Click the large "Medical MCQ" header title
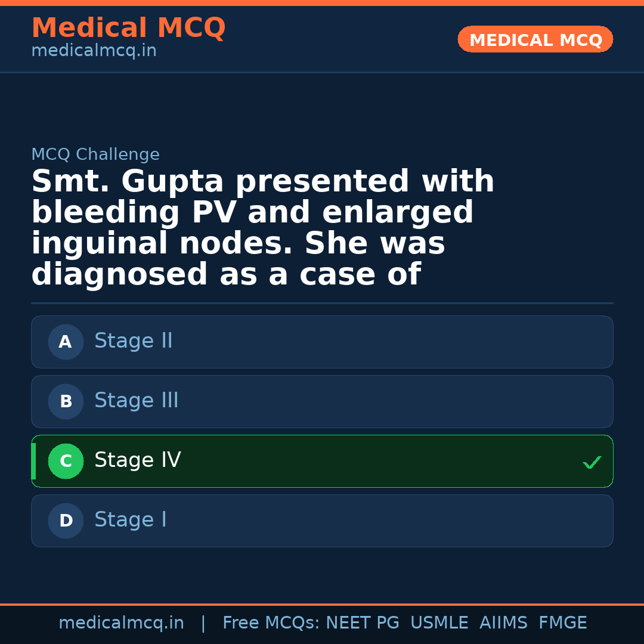The height and width of the screenshot is (644, 644). pos(128,28)
